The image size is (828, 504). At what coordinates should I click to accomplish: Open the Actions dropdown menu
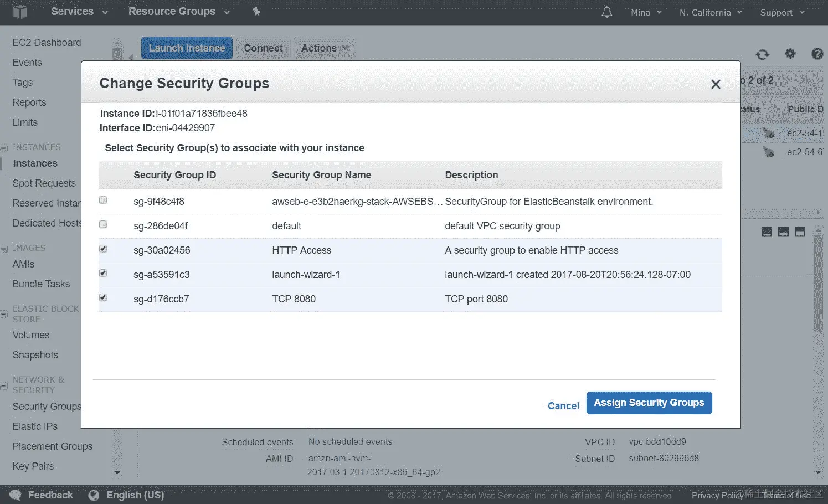[x=325, y=48]
